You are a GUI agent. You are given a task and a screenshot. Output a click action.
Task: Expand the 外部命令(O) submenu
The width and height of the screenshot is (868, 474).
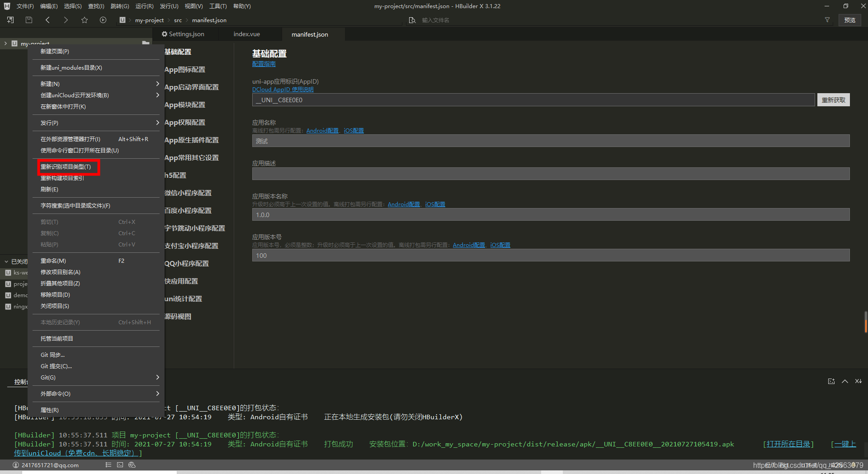pyautogui.click(x=157, y=393)
